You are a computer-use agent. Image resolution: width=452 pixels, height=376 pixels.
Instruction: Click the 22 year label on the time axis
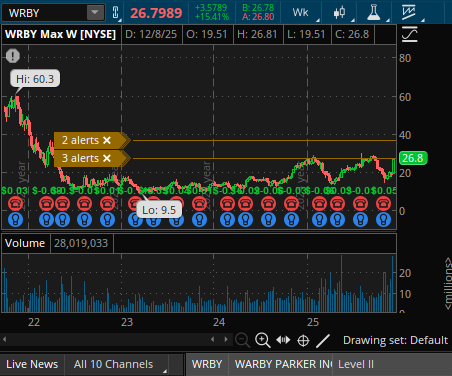pyautogui.click(x=34, y=322)
